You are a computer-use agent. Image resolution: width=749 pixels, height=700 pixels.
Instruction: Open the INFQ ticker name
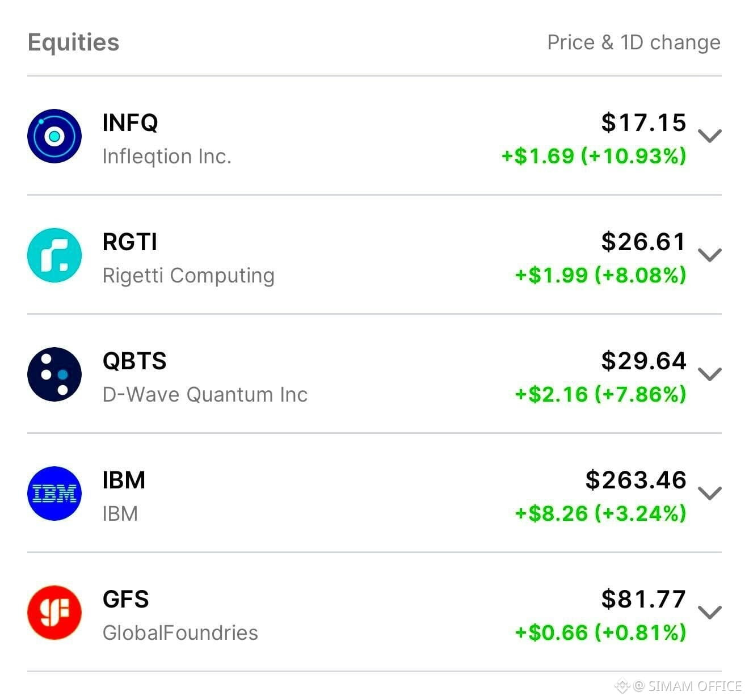130,123
